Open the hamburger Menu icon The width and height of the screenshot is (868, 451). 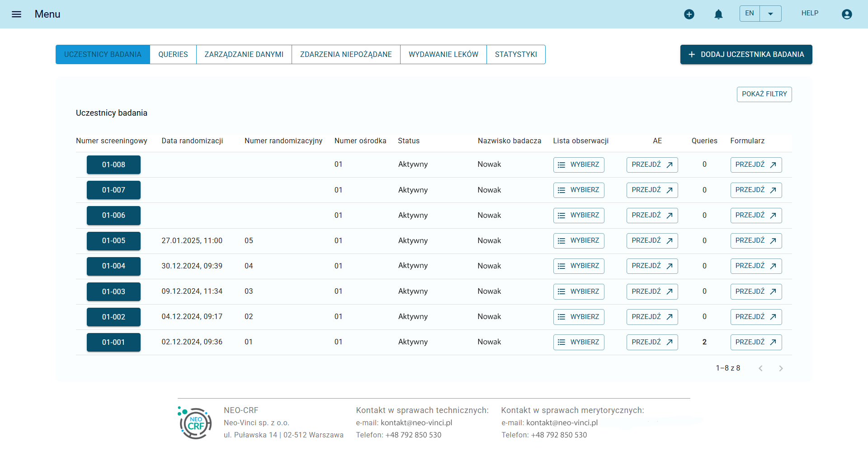[16, 14]
